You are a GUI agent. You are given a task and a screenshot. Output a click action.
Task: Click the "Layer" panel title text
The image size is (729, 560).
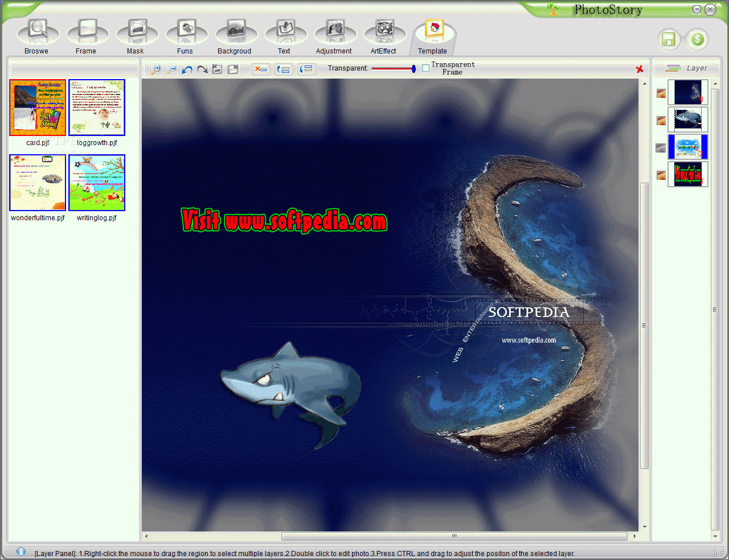pyautogui.click(x=697, y=68)
